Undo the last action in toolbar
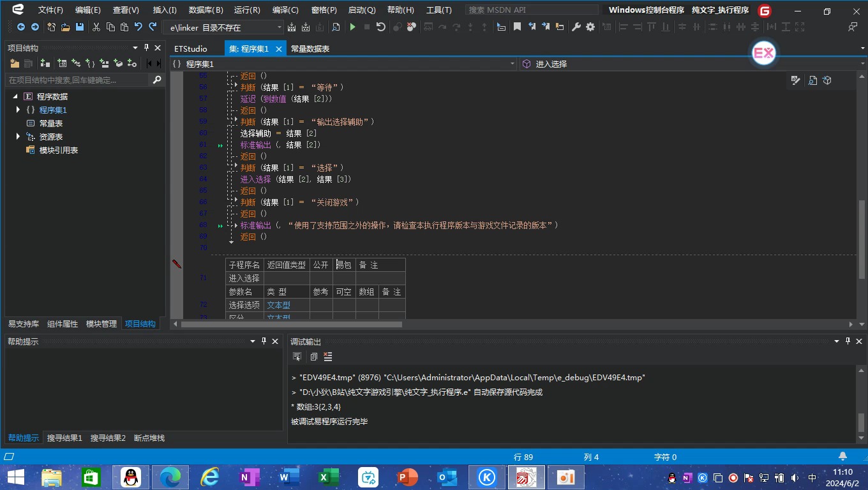The width and height of the screenshot is (868, 490). (x=138, y=27)
